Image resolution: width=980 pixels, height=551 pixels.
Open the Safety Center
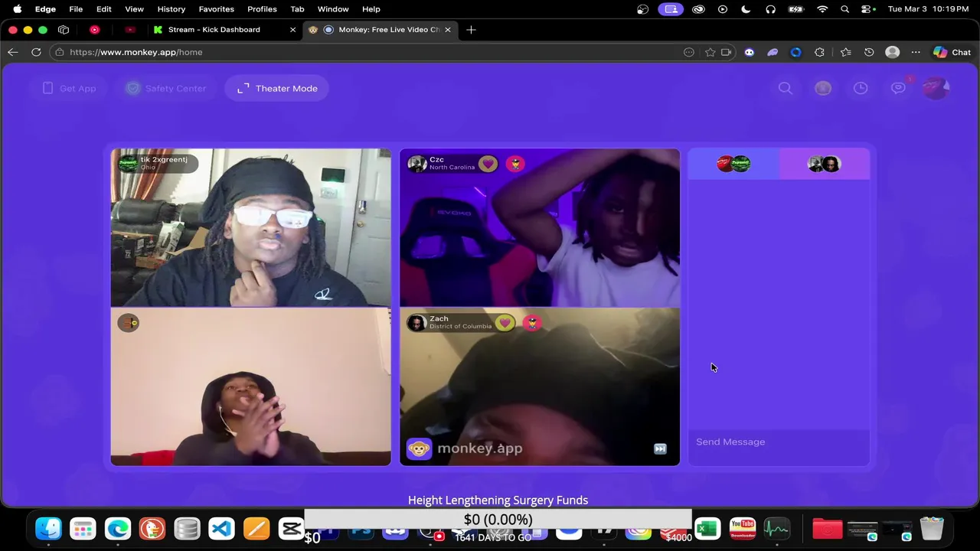(x=167, y=88)
